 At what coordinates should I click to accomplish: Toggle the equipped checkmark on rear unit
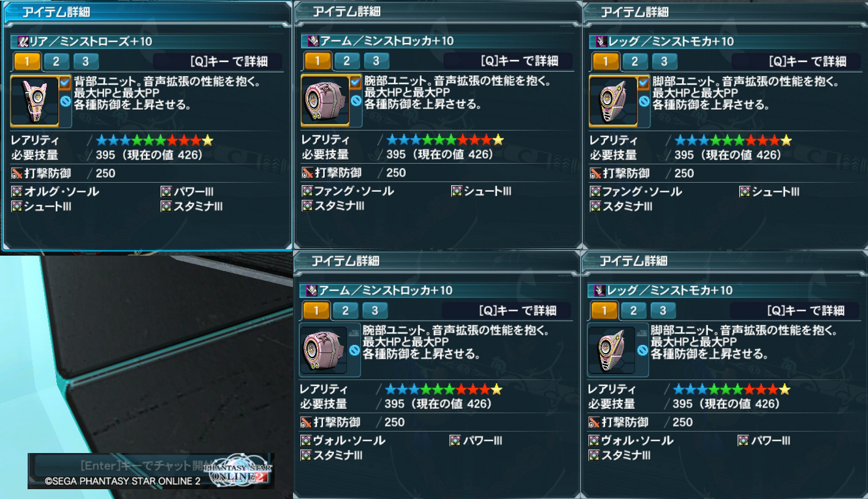65,82
